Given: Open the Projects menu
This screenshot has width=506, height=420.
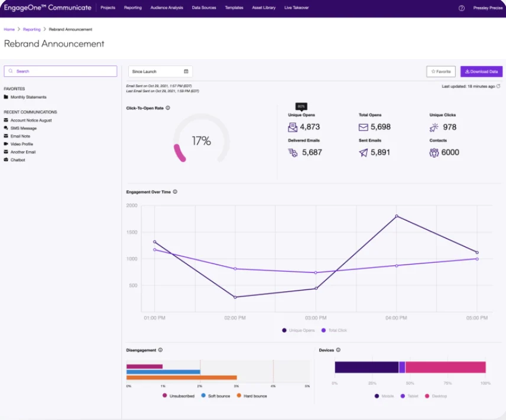Looking at the screenshot, I should pyautogui.click(x=108, y=8).
